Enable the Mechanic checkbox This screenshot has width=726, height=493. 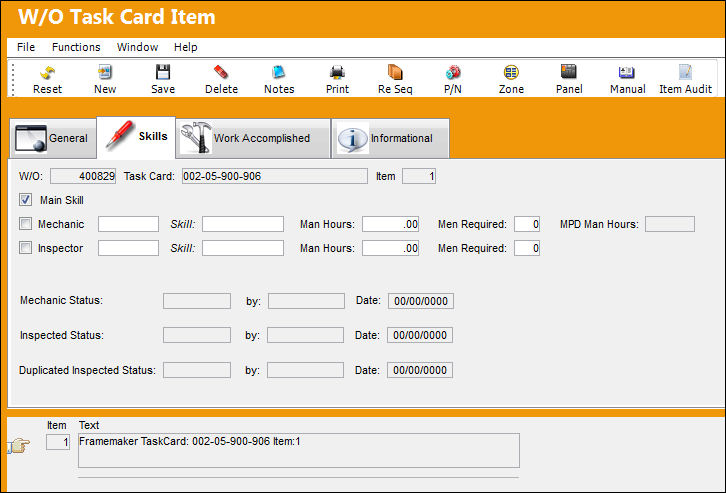tap(25, 224)
